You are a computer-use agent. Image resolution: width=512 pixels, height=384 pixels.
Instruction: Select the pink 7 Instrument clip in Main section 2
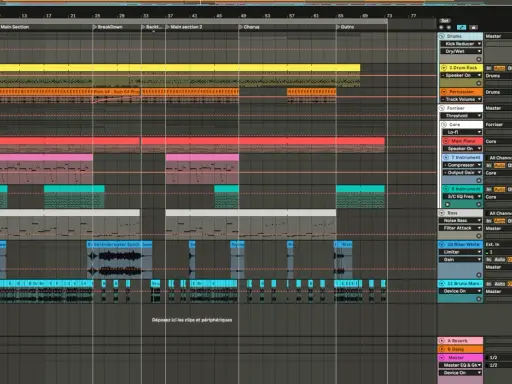coord(202,157)
